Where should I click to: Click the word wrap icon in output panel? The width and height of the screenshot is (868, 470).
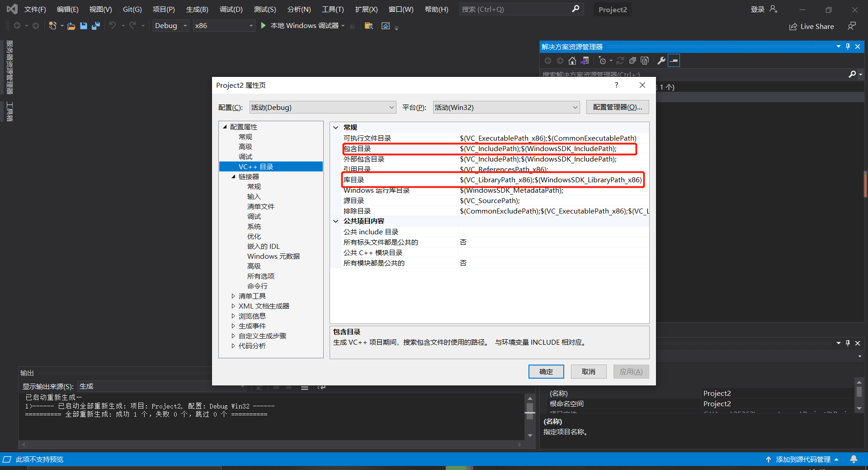click(x=321, y=388)
